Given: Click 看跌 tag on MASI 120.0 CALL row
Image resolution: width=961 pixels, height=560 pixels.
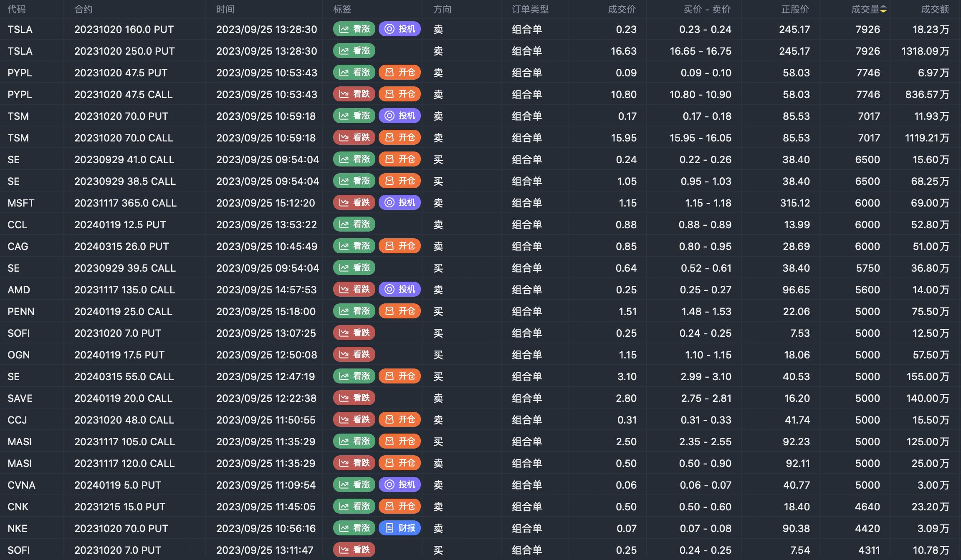Looking at the screenshot, I should pyautogui.click(x=354, y=463).
